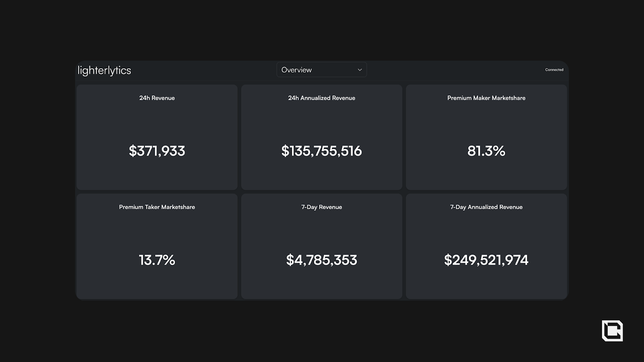This screenshot has height=362, width=644.
Task: Select the Premium Taker Marketshare title
Action: (157, 207)
